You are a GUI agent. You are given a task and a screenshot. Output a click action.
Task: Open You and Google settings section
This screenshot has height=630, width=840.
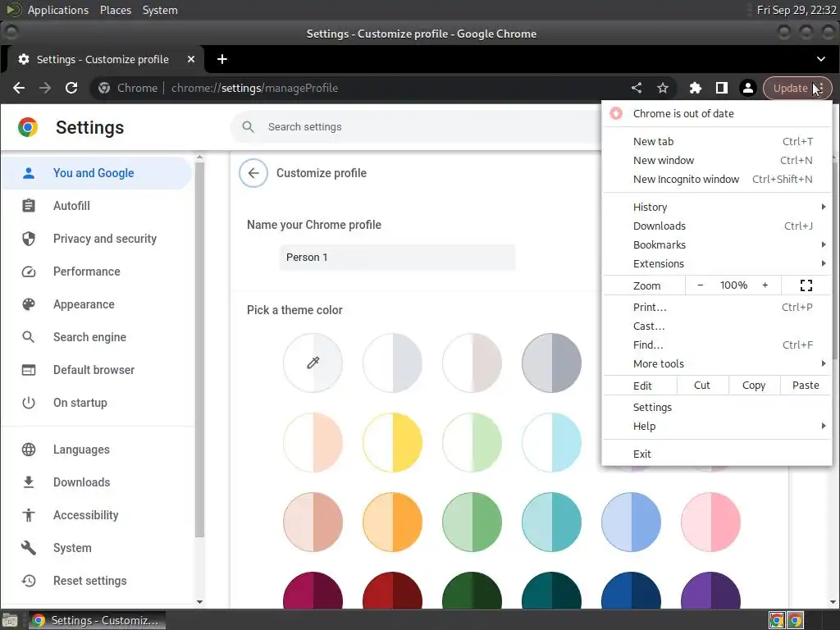pos(97,173)
